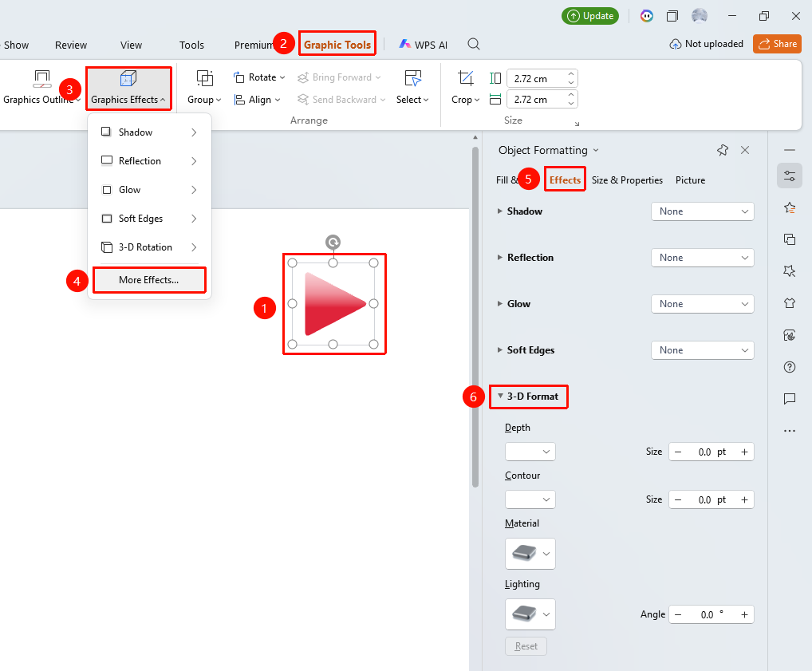The width and height of the screenshot is (812, 671).
Task: Open the Reflection None dropdown
Action: [x=702, y=258]
